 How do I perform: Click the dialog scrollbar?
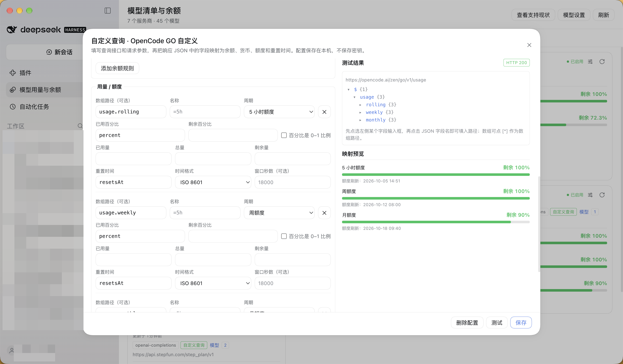coord(539,224)
